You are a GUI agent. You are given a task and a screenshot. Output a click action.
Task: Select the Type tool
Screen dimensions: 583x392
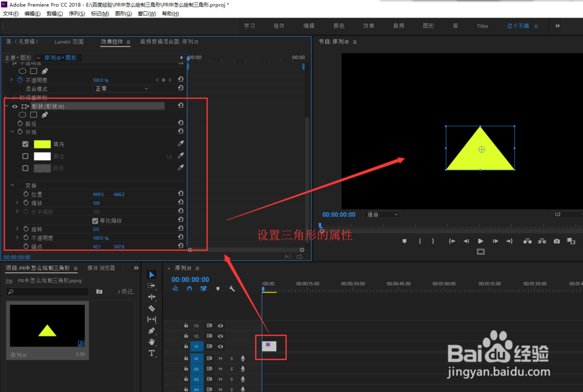point(152,353)
